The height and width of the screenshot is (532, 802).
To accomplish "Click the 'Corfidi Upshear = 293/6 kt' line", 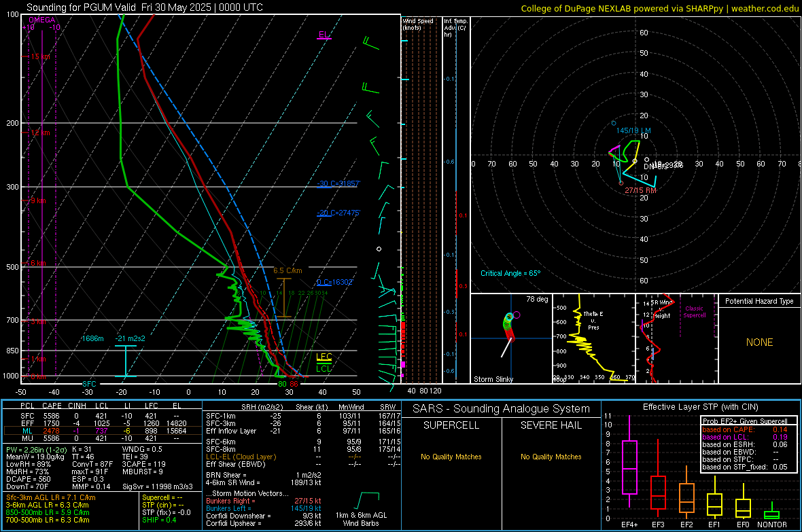I will (264, 523).
